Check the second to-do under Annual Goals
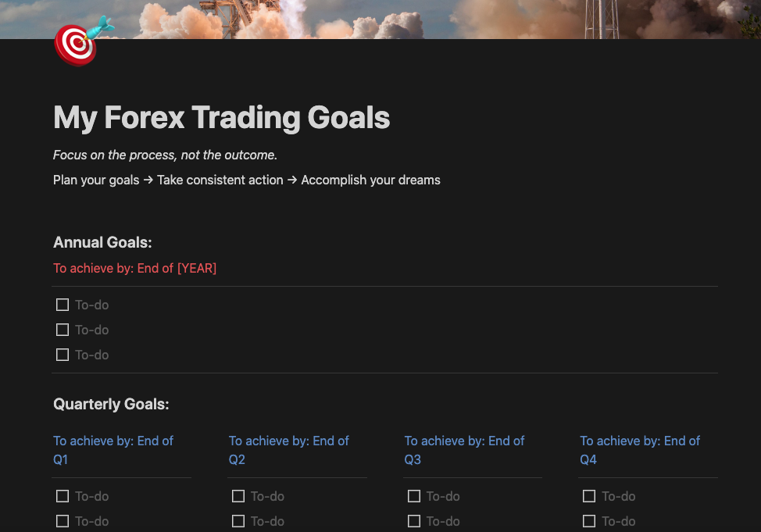This screenshot has height=532, width=761. click(x=63, y=330)
